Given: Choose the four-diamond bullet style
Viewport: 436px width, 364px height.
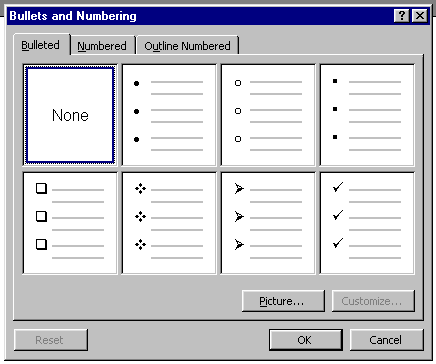Looking at the screenshot, I should 169,223.
